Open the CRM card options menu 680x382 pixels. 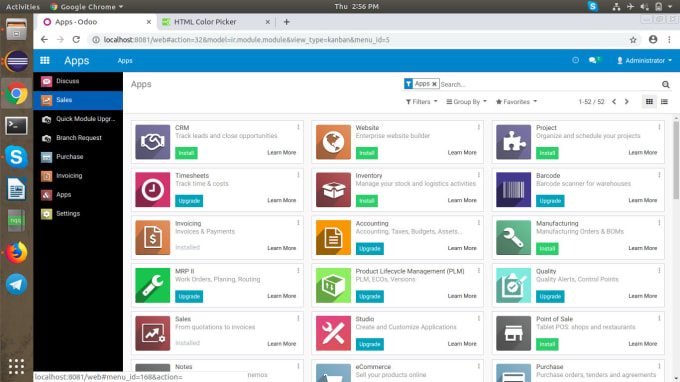click(x=298, y=127)
